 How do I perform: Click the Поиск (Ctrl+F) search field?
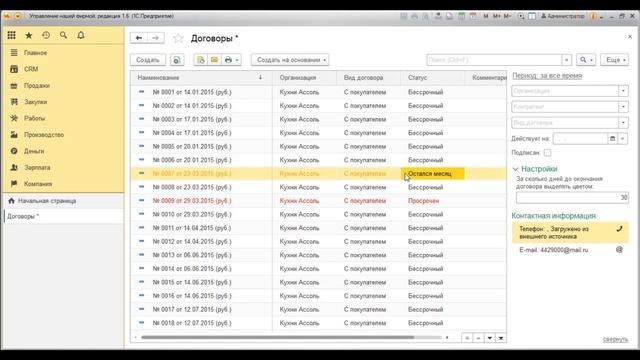tap(494, 60)
